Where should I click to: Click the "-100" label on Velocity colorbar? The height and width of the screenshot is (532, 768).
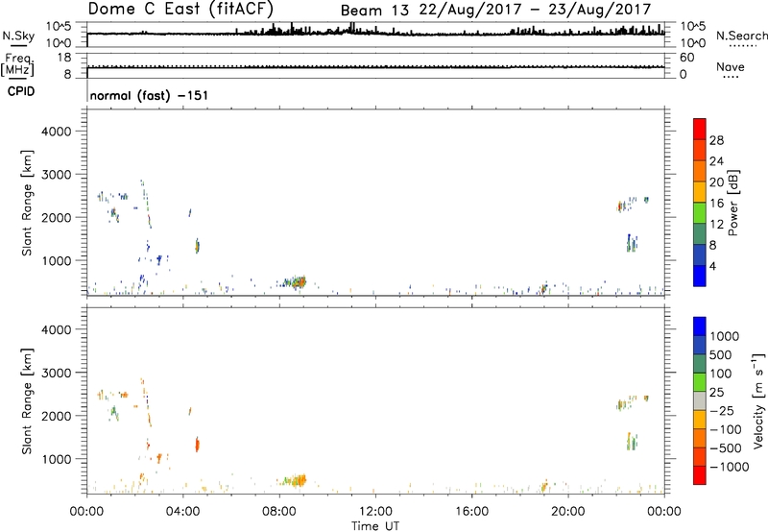726,429
